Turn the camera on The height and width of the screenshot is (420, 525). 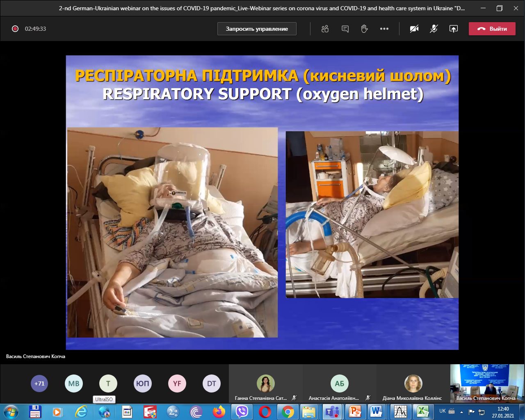tap(414, 29)
